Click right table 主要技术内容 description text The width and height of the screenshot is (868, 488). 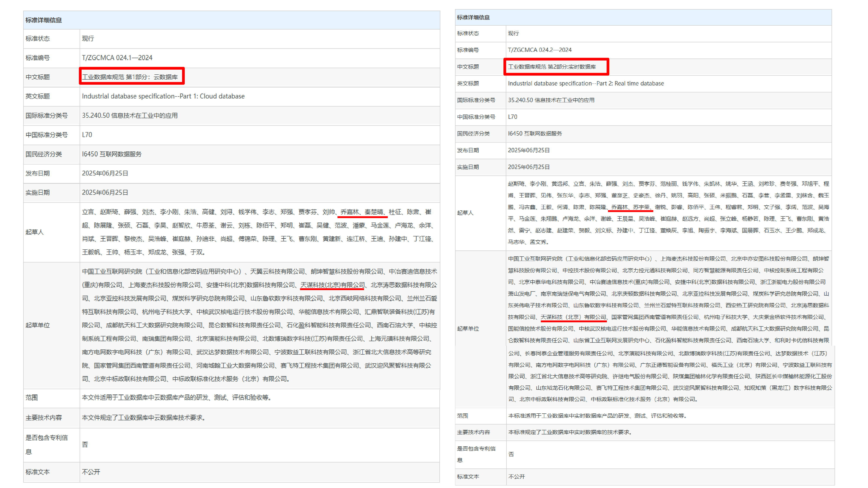[569, 432]
